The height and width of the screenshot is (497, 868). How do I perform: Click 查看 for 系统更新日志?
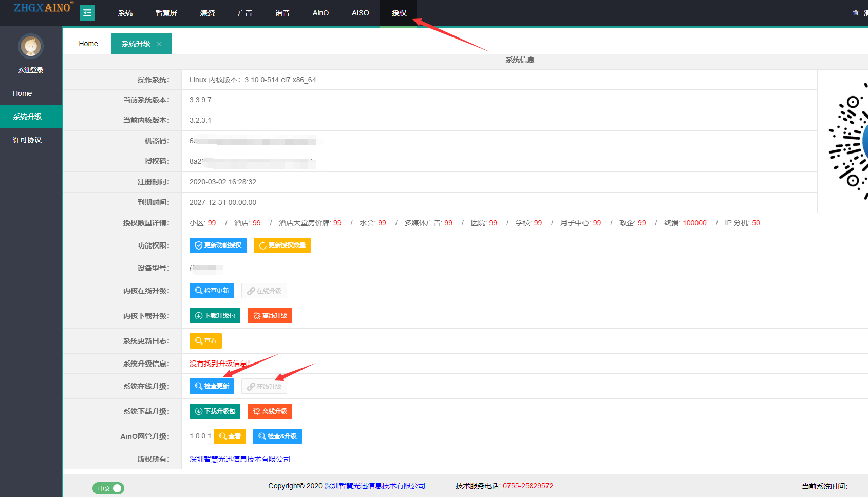(x=205, y=341)
